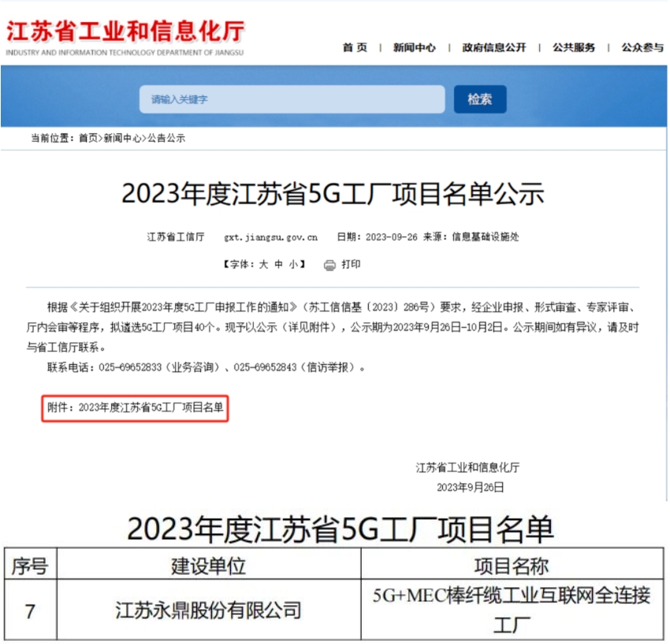Screen dimensions: 670x644
Task: Set font size to 小
Action: 292,265
